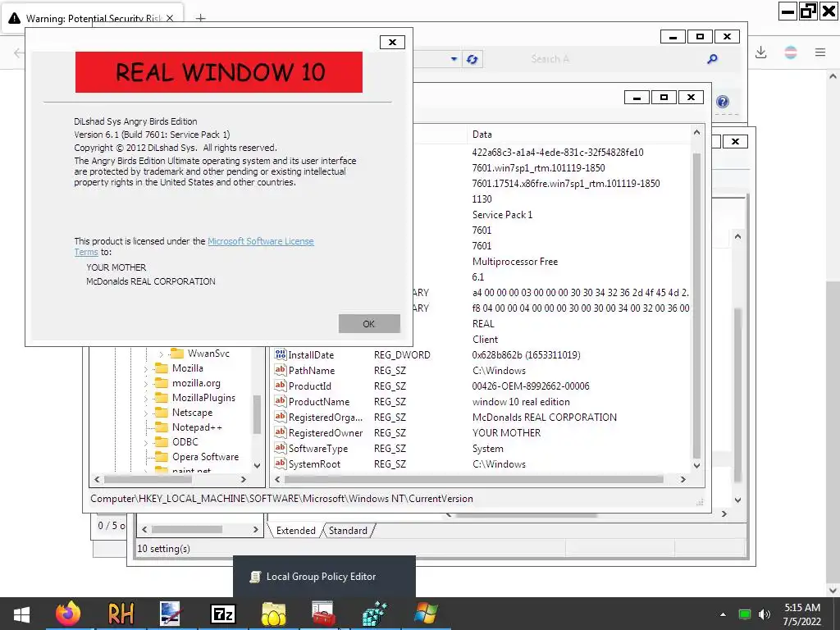The width and height of the screenshot is (840, 630).
Task: Open the folder-with-eggs taskbar icon
Action: tap(274, 614)
